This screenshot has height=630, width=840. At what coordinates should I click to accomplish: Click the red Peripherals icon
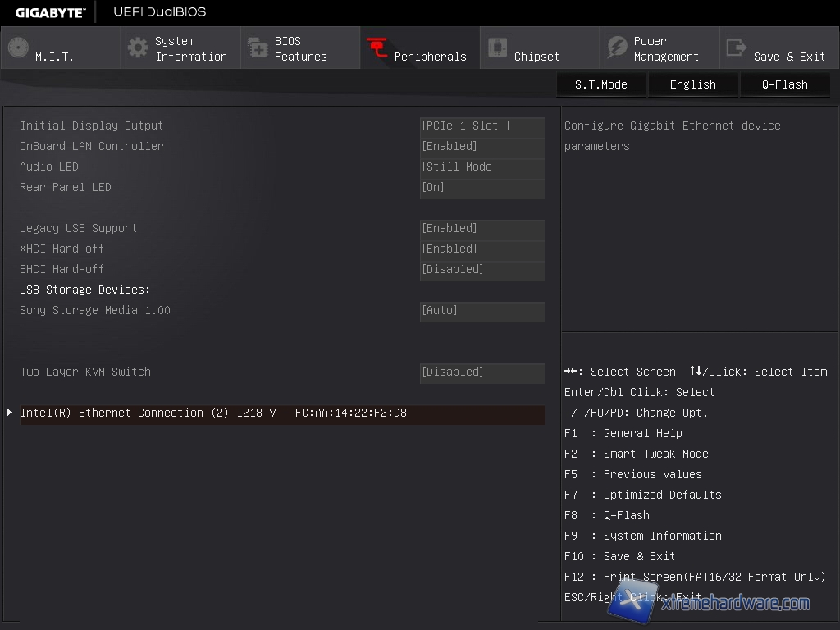(x=377, y=48)
